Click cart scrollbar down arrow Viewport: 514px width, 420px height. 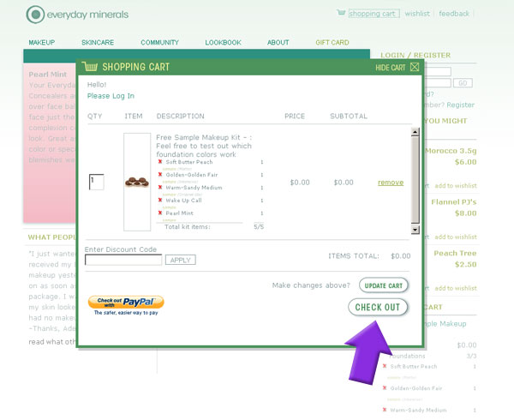[x=415, y=230]
